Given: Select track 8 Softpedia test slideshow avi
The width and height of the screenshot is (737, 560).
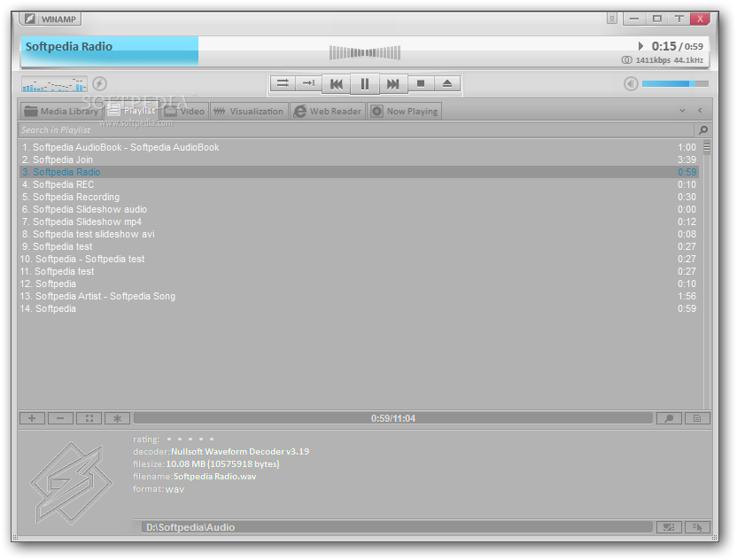Looking at the screenshot, I should pyautogui.click(x=359, y=234).
